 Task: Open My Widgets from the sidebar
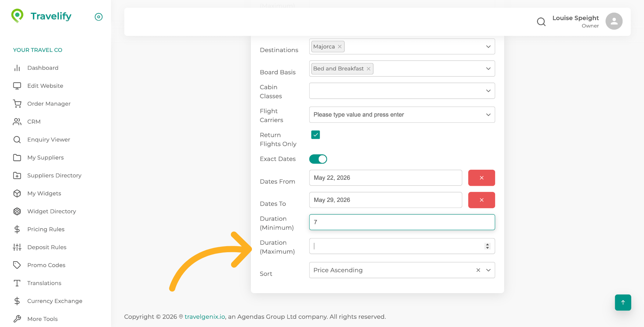(44, 193)
